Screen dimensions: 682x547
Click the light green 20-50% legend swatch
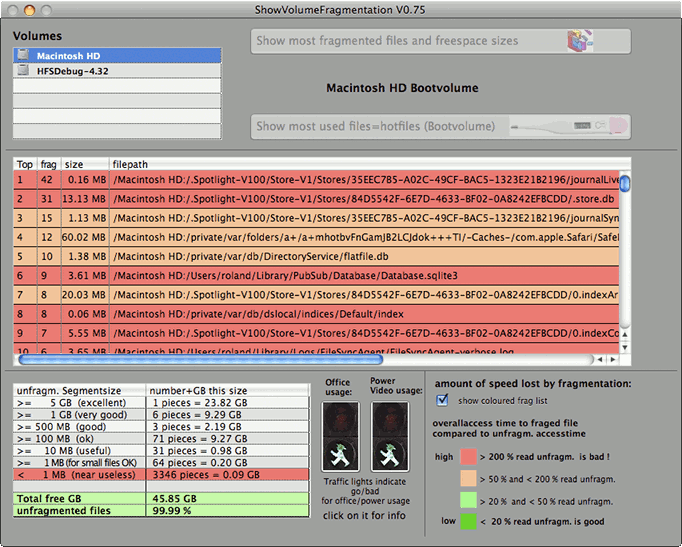pyautogui.click(x=468, y=500)
